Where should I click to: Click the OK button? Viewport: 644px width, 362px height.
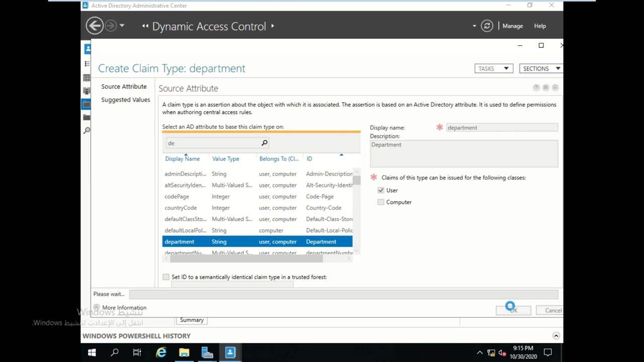(513, 310)
